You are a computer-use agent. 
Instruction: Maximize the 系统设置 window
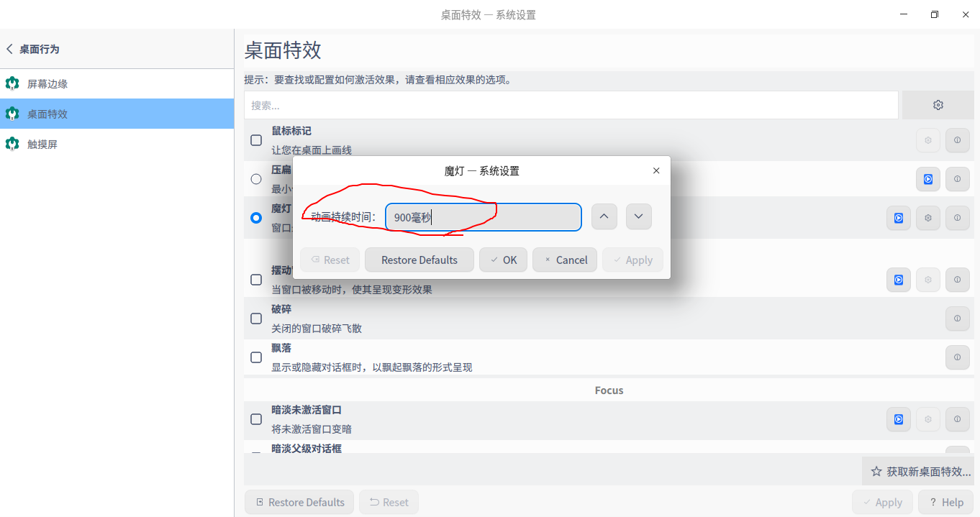pos(934,14)
